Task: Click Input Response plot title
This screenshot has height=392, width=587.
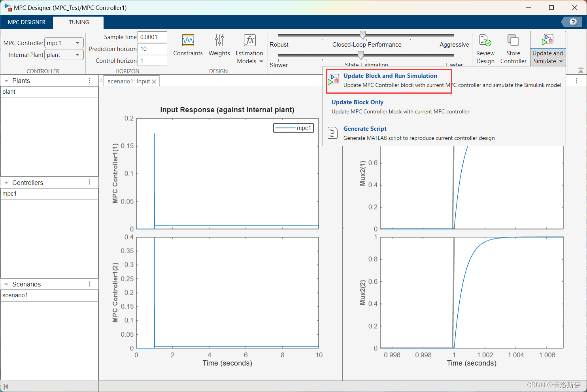Action: (x=227, y=110)
